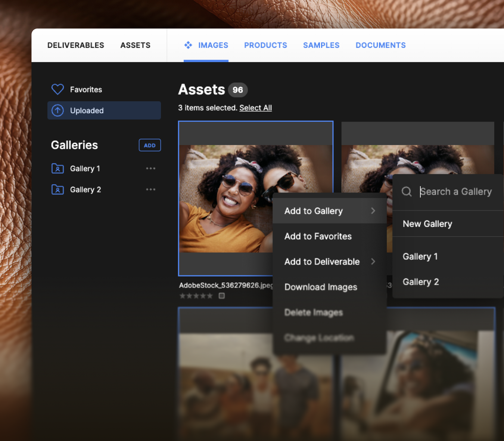Screen dimensions: 504x441
Task: Toggle checkbox under AdobeStock_536279626.jpeg
Action: click(222, 296)
